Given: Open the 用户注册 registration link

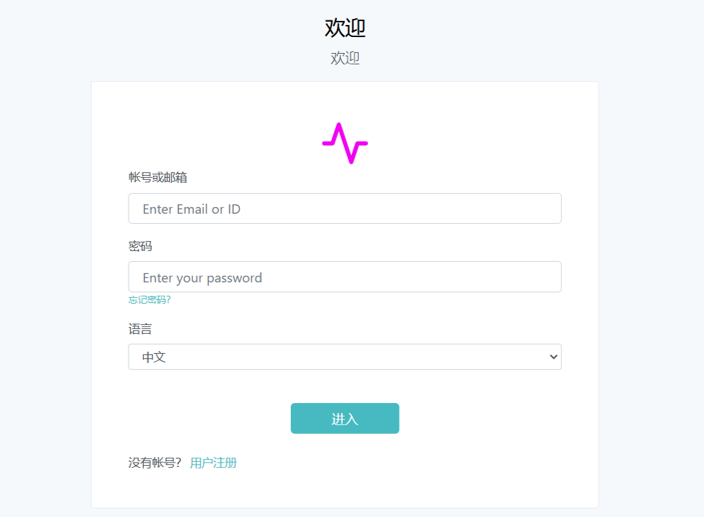Looking at the screenshot, I should click(213, 463).
